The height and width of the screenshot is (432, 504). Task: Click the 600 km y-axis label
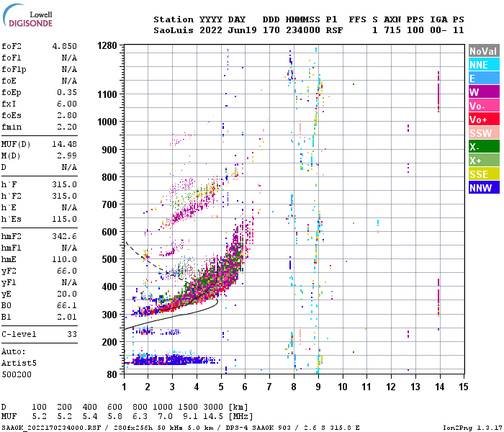109,232
